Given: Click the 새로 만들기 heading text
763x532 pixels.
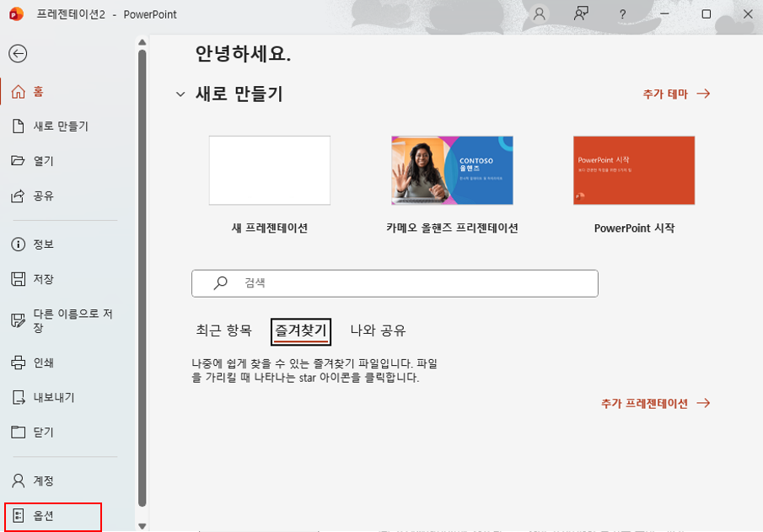Looking at the screenshot, I should pyautogui.click(x=239, y=94).
